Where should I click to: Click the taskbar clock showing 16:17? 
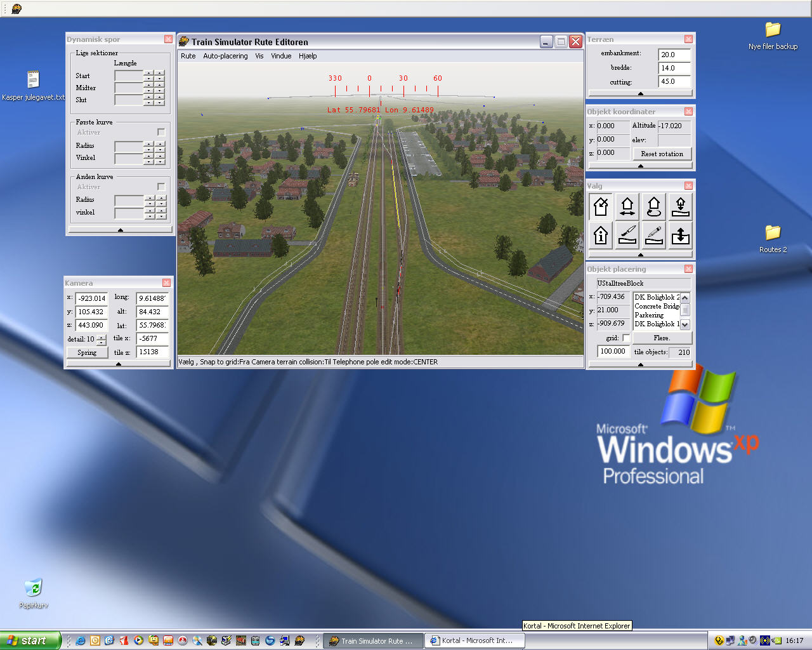[x=794, y=640]
